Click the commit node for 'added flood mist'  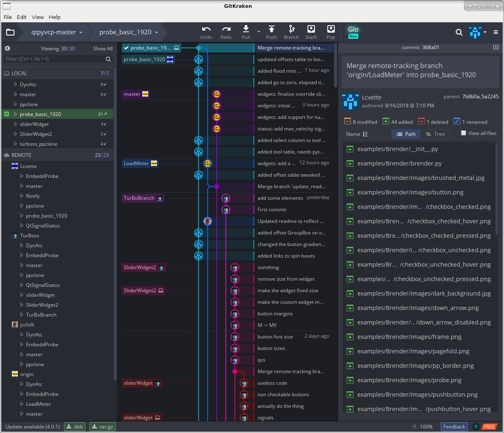199,71
